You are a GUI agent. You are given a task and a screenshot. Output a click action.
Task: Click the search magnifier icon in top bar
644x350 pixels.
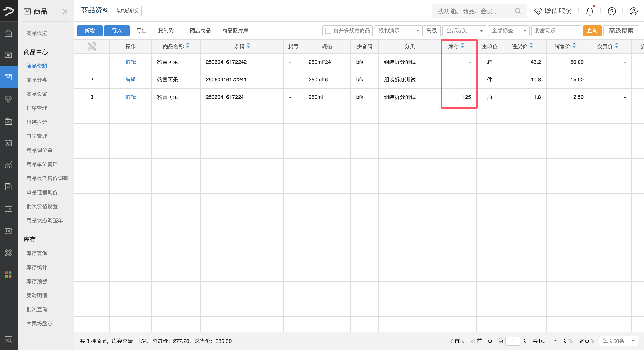click(x=517, y=11)
